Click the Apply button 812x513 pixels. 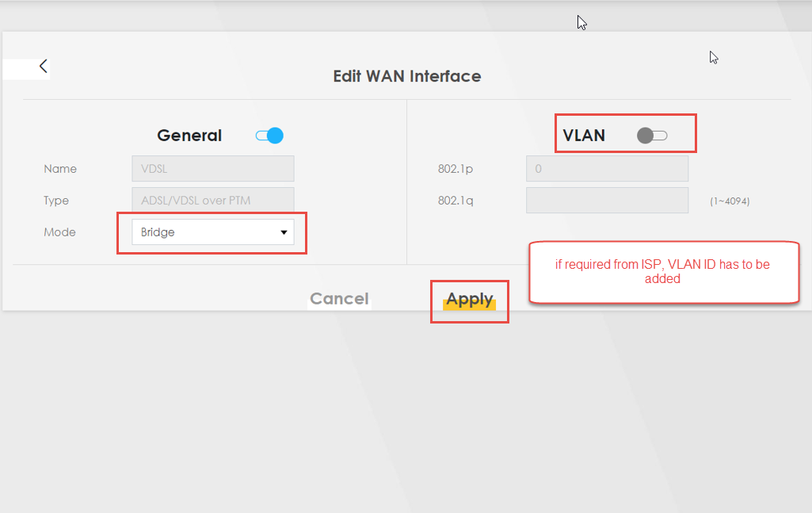pyautogui.click(x=469, y=299)
